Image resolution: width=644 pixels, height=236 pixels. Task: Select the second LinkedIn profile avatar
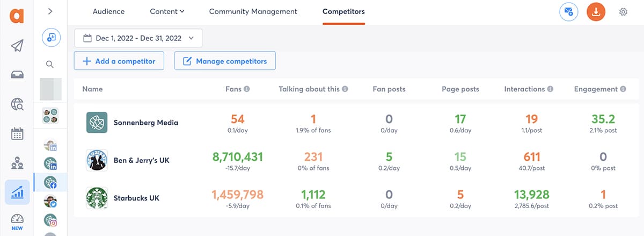click(x=51, y=164)
